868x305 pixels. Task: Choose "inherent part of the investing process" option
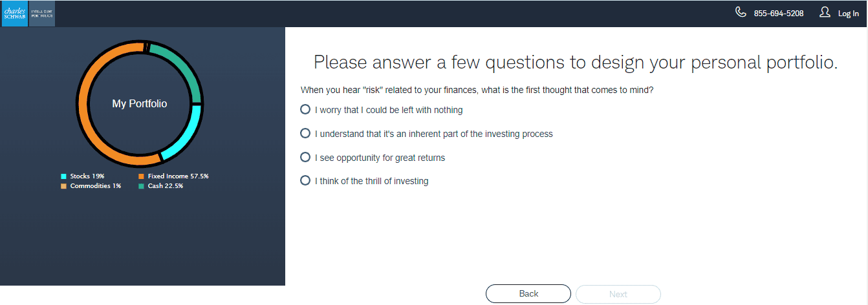305,134
